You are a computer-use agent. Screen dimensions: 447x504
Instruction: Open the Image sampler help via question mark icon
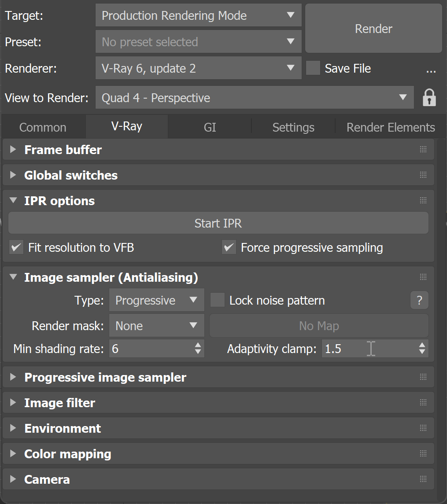(x=419, y=300)
